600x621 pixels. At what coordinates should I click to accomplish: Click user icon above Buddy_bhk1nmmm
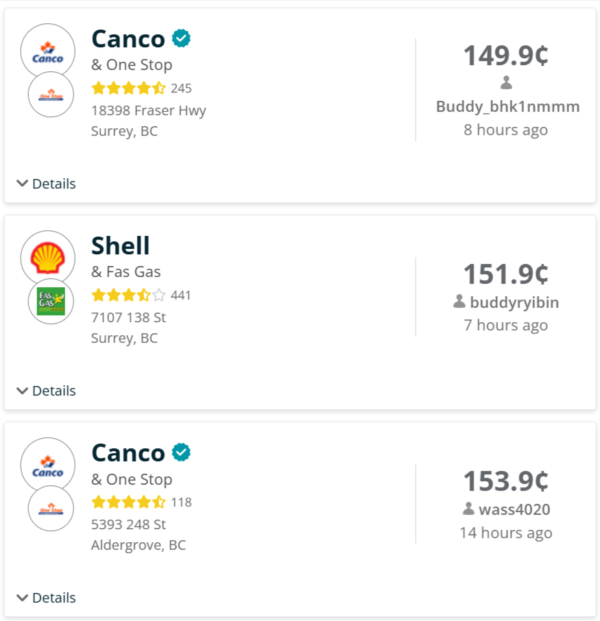click(506, 83)
